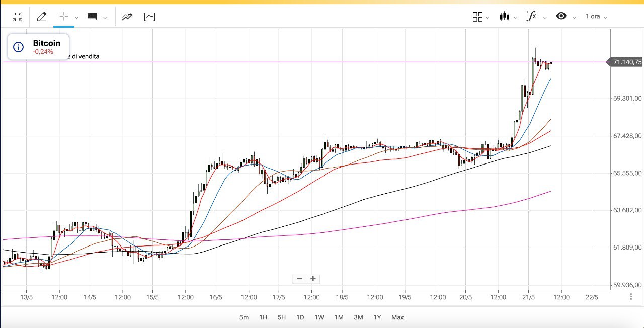This screenshot has height=328, width=644.
Task: Zoom out with the minus button
Action: [x=299, y=279]
